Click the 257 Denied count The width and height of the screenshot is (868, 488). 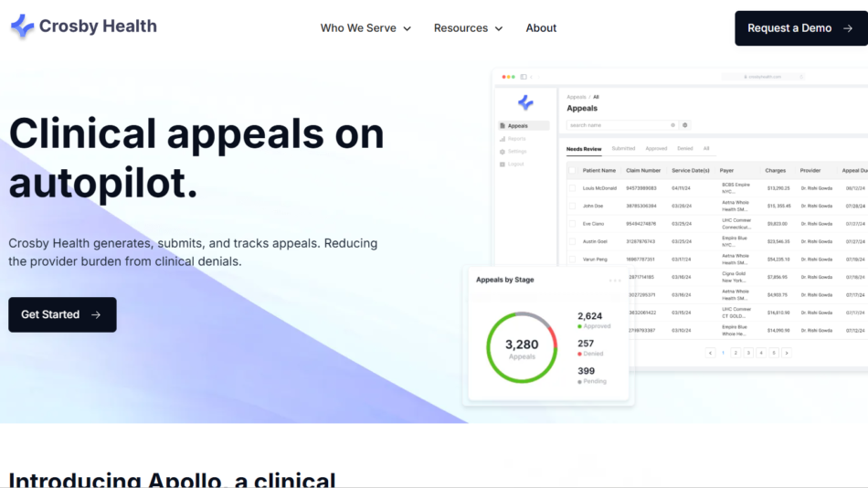(x=586, y=344)
